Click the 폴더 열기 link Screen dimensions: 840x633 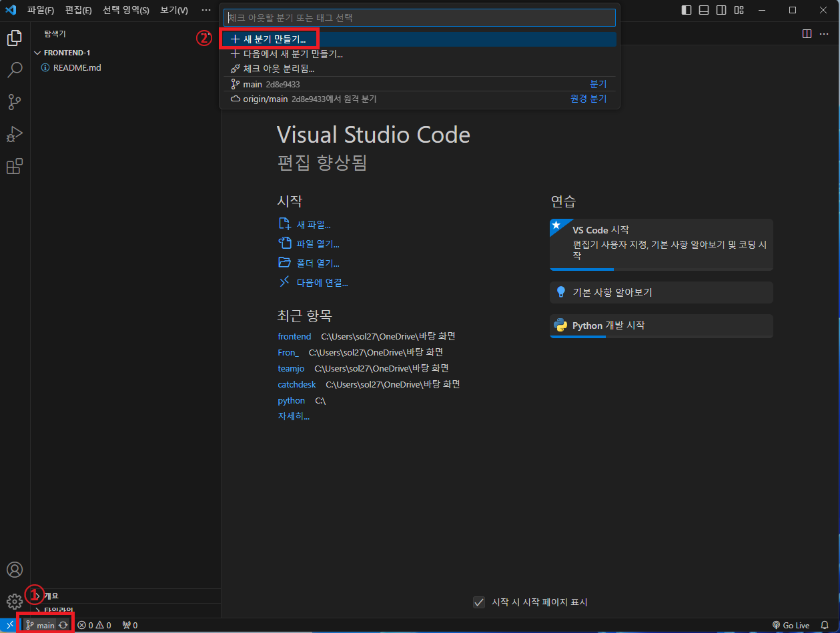[309, 263]
